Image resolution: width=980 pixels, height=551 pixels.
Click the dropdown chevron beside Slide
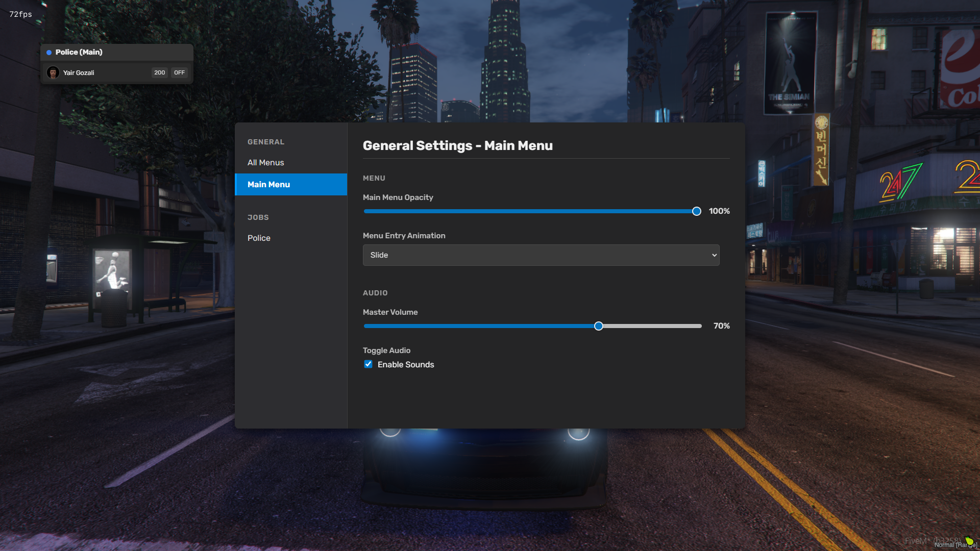714,255
